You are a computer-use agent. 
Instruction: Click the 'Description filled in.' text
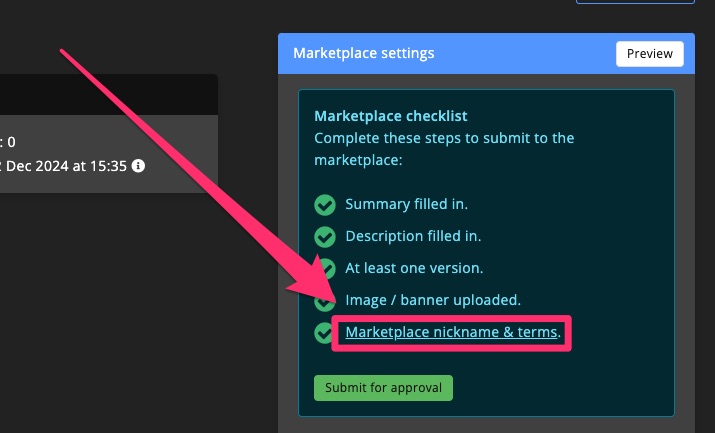coord(413,236)
